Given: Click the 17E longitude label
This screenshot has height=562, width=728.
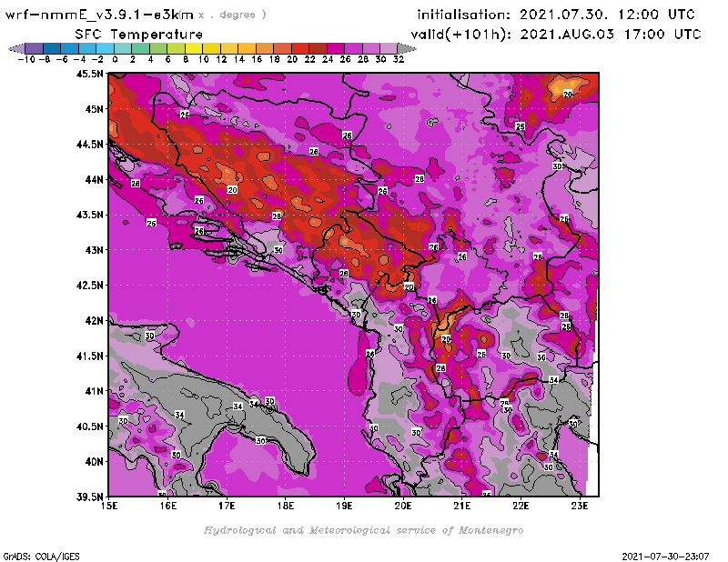Looking at the screenshot, I should (227, 506).
